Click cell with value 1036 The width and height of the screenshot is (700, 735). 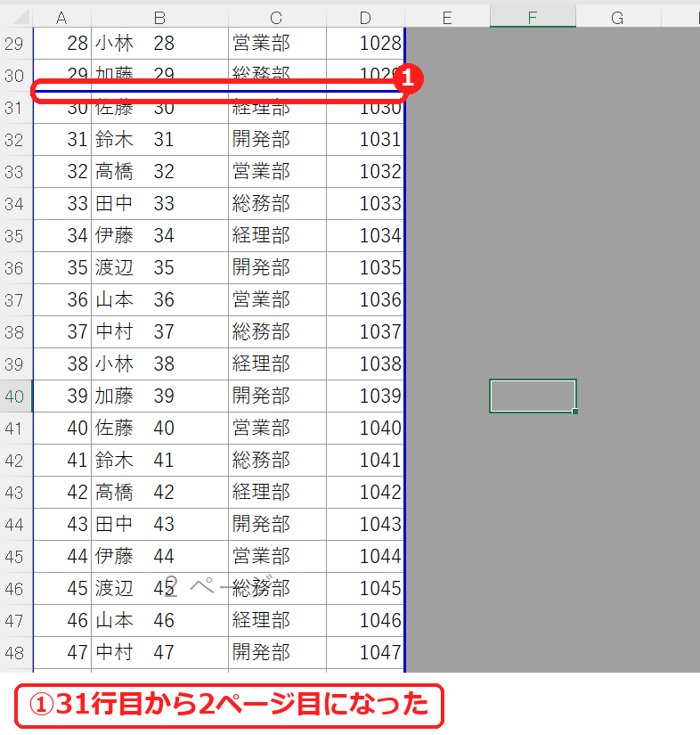click(365, 299)
